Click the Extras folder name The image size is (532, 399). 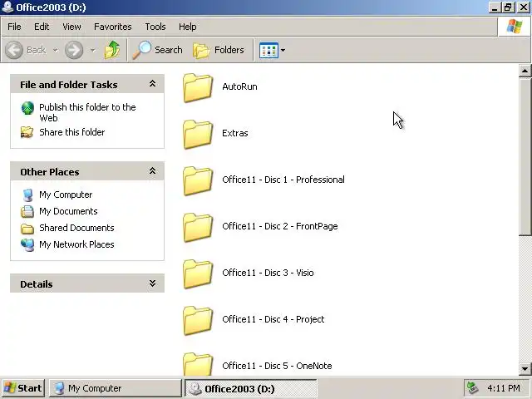click(x=234, y=133)
